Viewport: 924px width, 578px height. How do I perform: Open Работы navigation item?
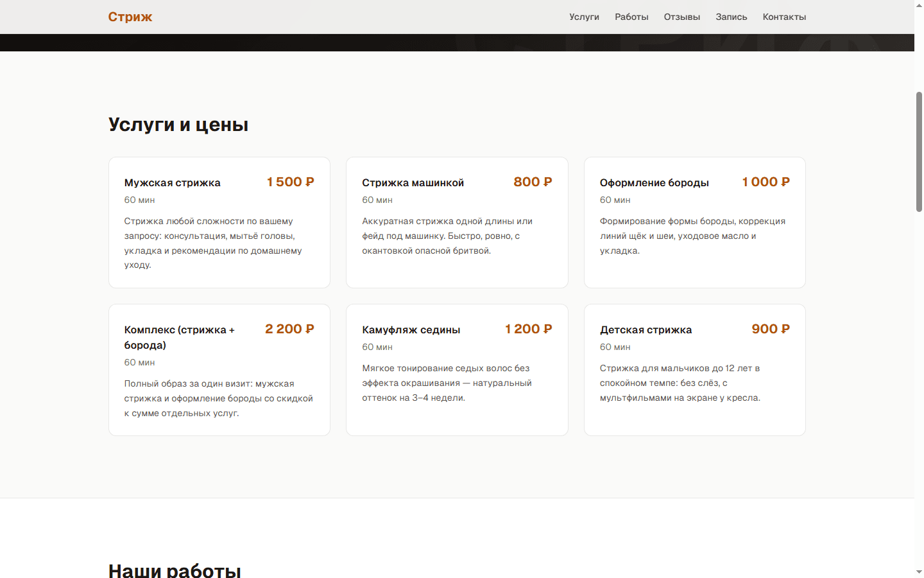pyautogui.click(x=631, y=17)
